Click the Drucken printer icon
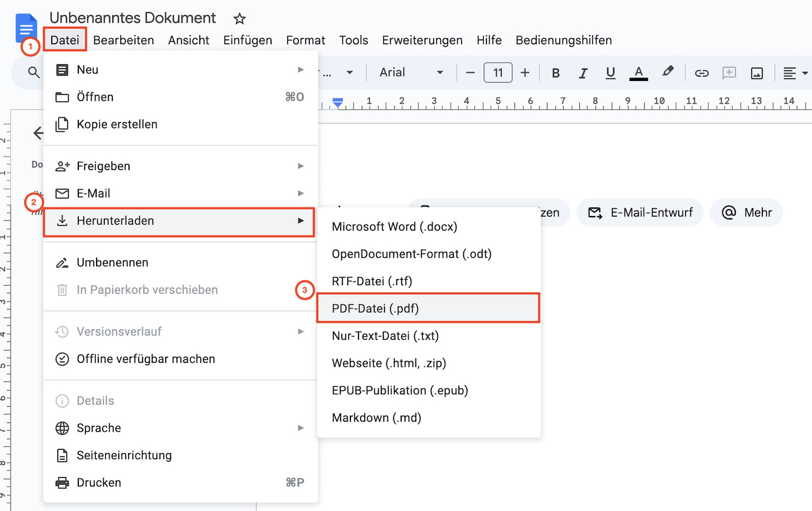812x511 pixels. pos(63,482)
